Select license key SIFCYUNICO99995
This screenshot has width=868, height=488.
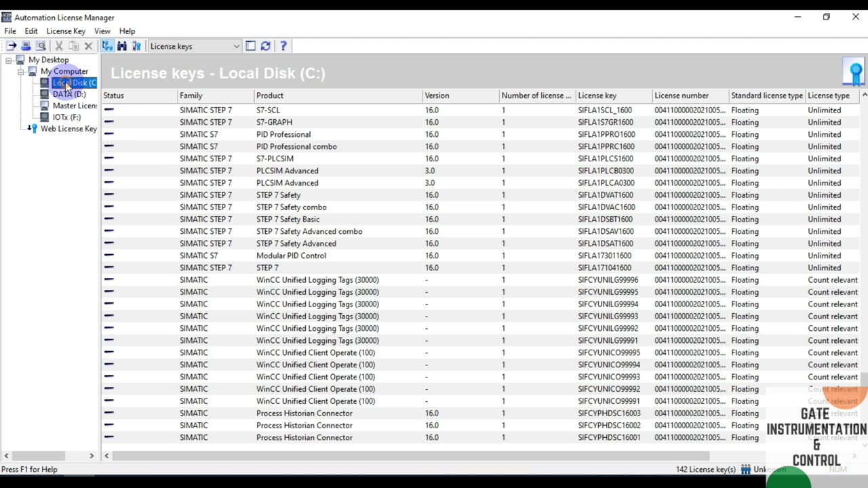[609, 352]
